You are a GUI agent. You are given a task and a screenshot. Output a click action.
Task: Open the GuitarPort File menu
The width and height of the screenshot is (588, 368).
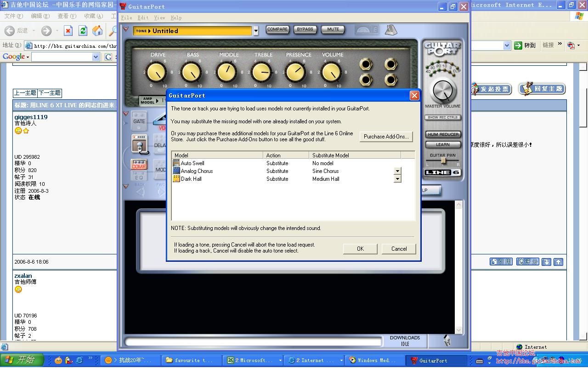[x=126, y=17]
